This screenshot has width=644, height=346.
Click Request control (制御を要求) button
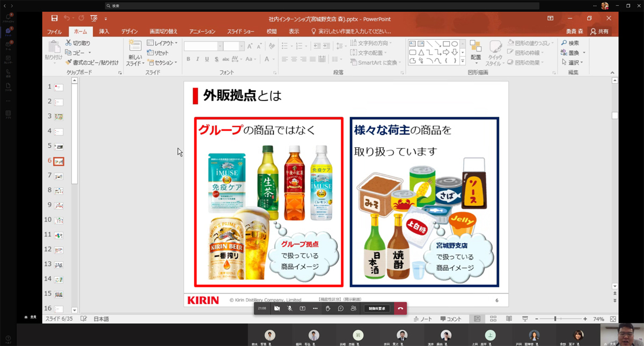pos(377,308)
